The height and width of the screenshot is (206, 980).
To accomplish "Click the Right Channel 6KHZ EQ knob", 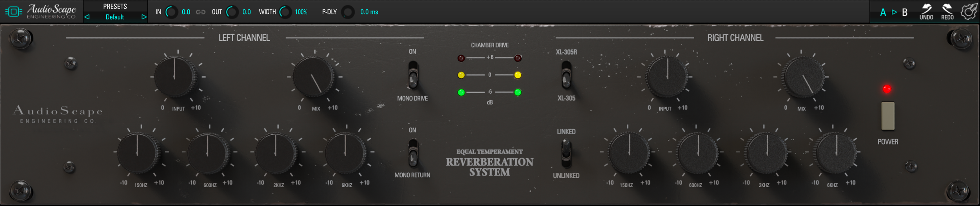I will tap(836, 152).
